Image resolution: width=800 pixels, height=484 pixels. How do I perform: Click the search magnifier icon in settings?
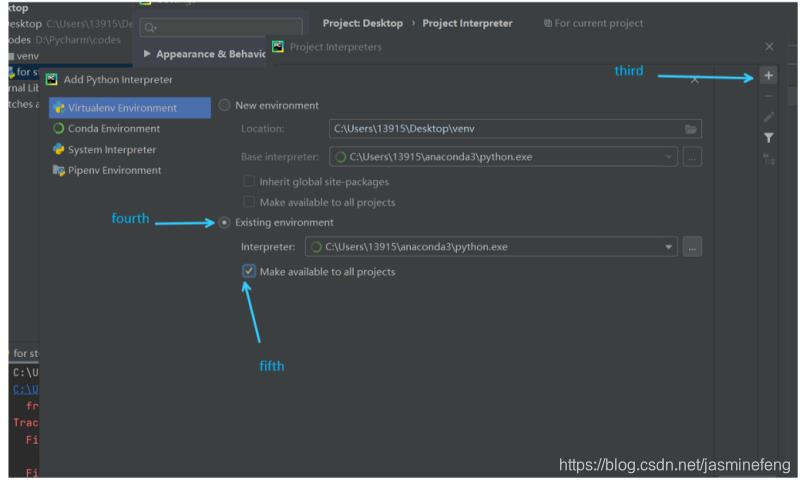pos(150,28)
